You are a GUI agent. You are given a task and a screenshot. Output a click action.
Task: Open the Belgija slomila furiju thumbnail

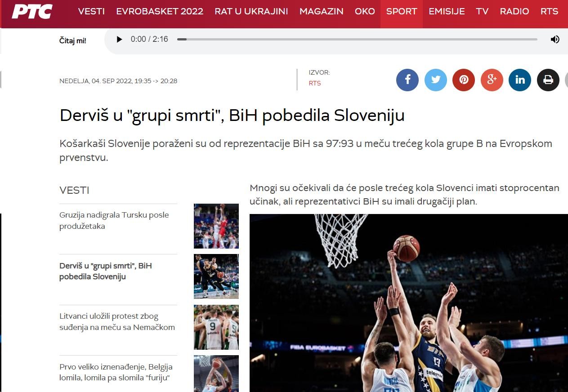[216, 374]
